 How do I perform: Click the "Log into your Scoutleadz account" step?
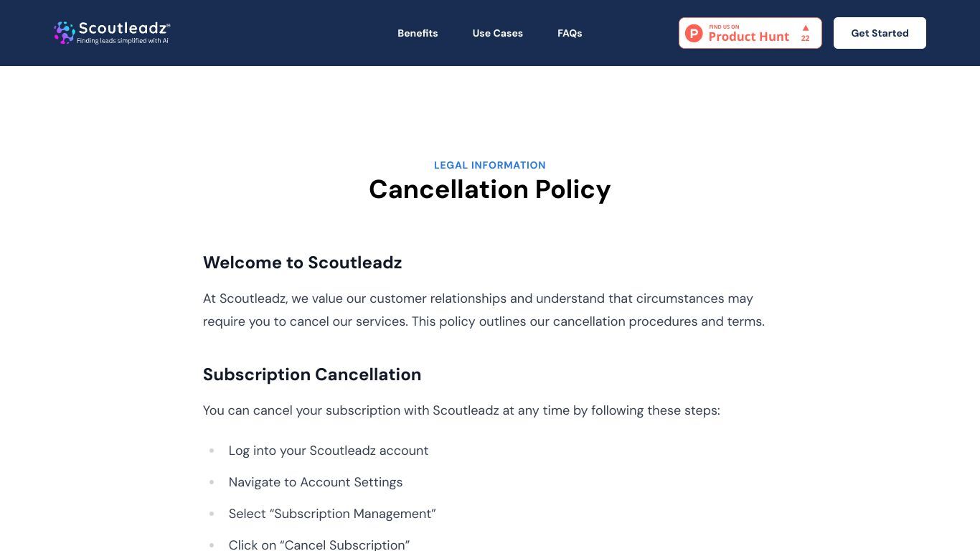point(329,451)
